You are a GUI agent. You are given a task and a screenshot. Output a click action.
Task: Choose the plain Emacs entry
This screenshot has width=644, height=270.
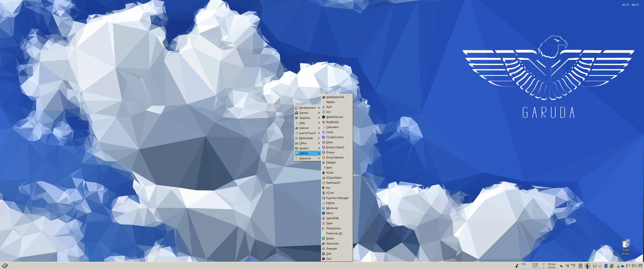pos(337,153)
